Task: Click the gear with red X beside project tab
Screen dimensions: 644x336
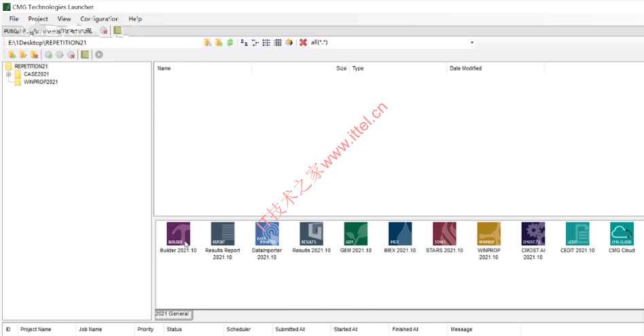Action: 104,31
